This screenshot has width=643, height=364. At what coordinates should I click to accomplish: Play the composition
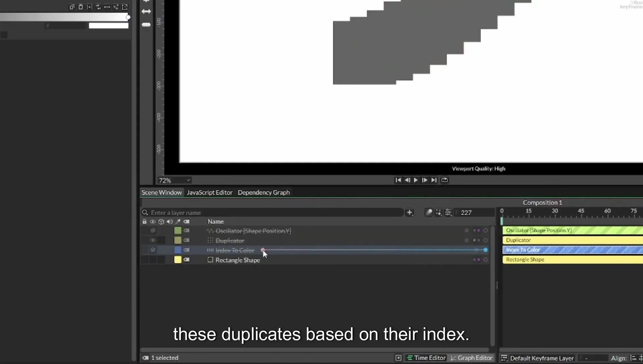point(416,180)
